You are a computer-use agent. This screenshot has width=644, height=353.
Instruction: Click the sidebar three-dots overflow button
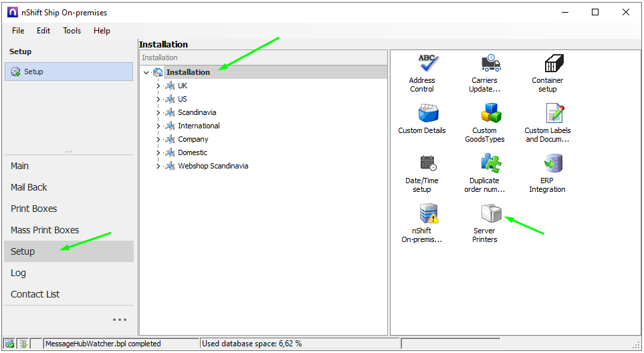pos(120,320)
